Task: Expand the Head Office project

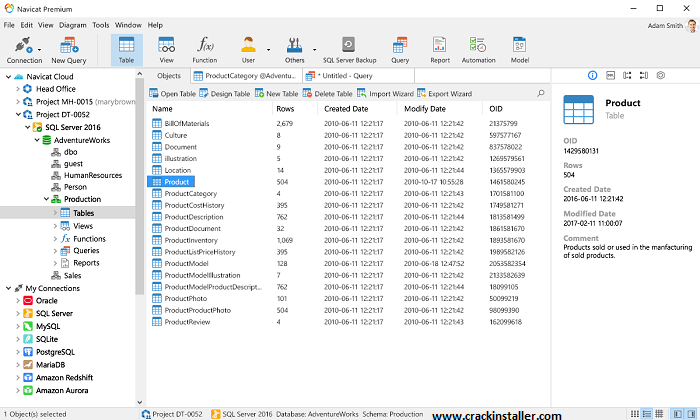Action: 17,89
